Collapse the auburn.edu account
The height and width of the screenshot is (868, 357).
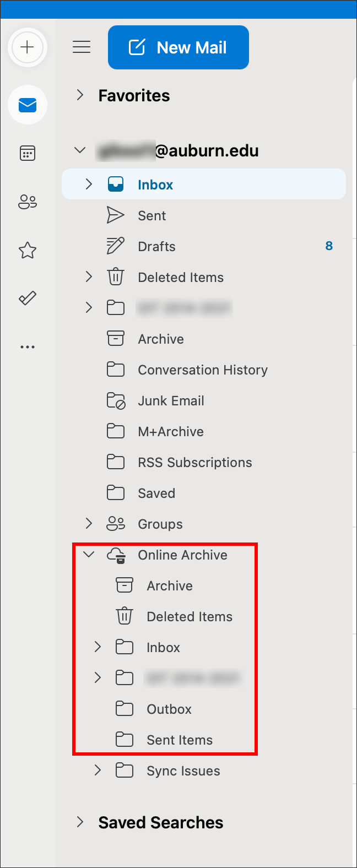tap(80, 150)
